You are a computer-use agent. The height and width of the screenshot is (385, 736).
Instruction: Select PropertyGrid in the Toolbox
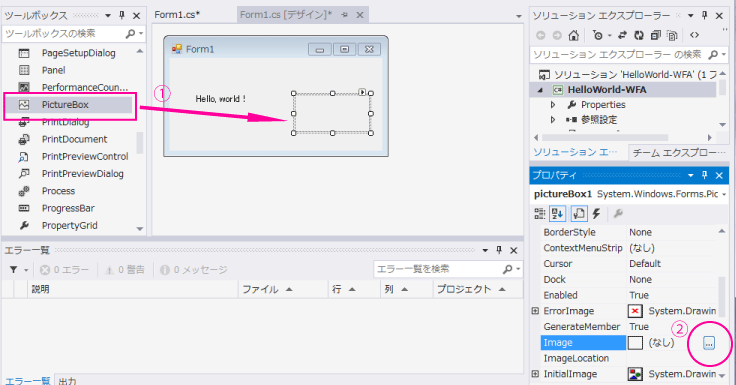(x=69, y=225)
